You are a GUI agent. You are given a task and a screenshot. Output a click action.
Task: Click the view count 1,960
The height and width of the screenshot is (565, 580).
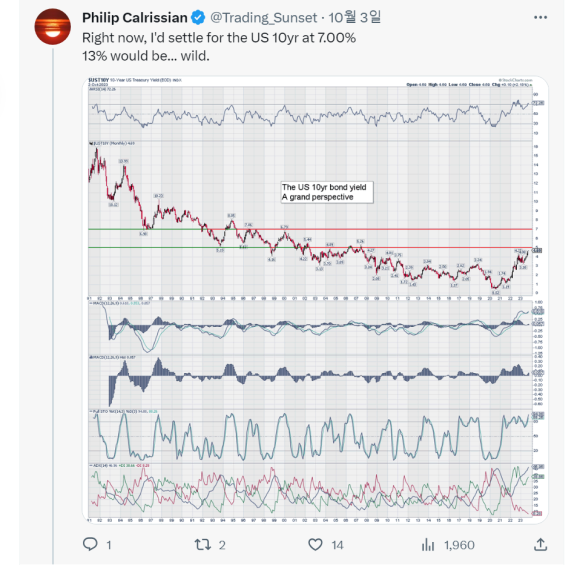(x=459, y=545)
